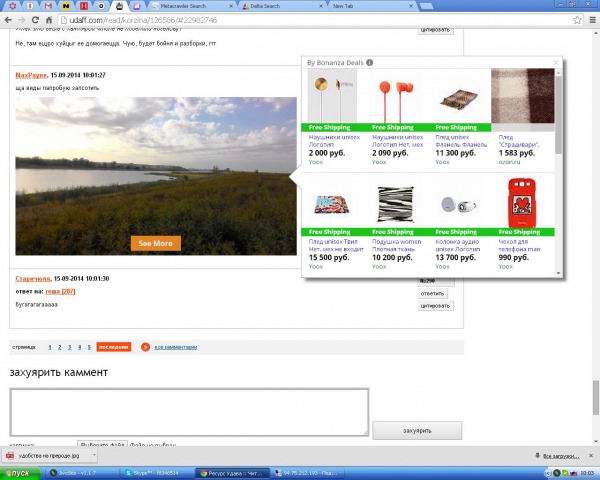Go to comments page 2
Image resolution: width=600 pixels, height=480 pixels.
(60, 347)
